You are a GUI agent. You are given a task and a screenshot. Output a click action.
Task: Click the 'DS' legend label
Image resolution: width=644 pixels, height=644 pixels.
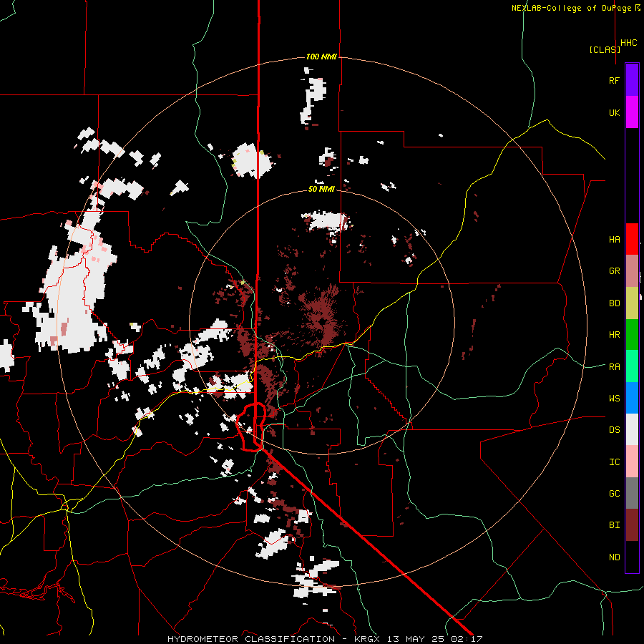pyautogui.click(x=614, y=430)
